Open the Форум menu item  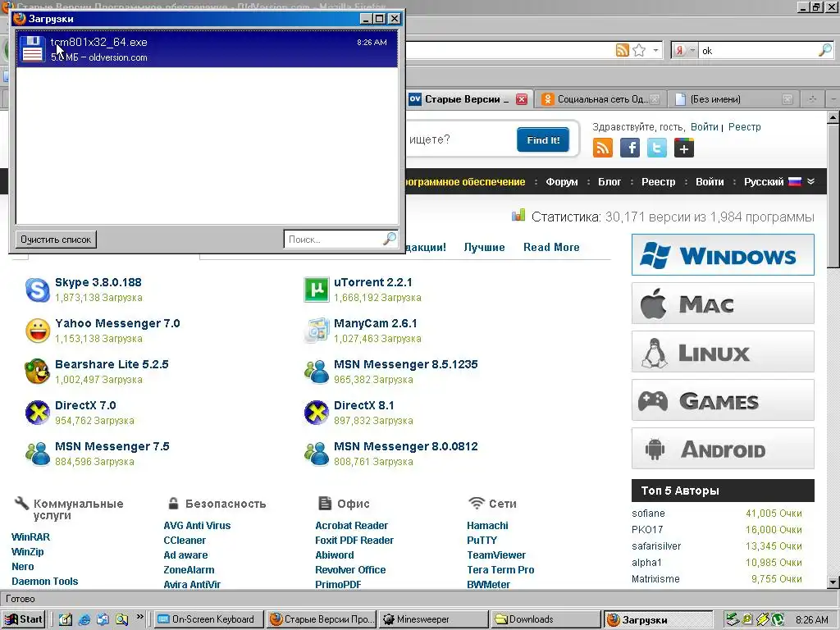[561, 181]
